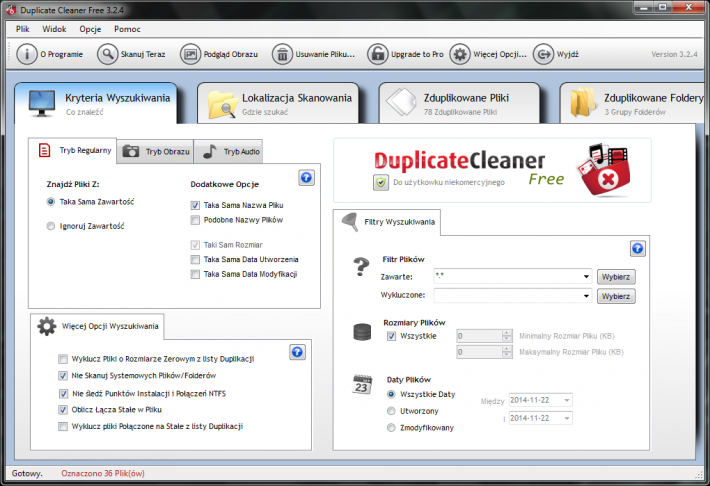Click the folders icon on Zduplikowane Foldery tab

[583, 103]
